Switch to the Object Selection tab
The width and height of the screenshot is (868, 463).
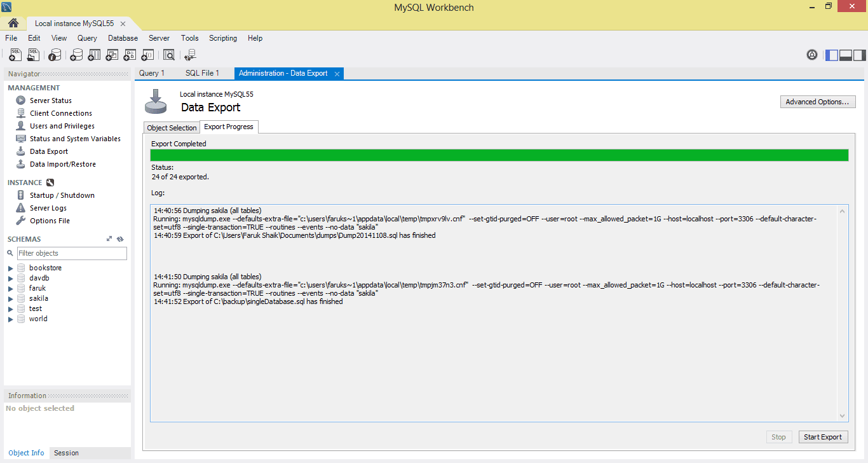[172, 128]
